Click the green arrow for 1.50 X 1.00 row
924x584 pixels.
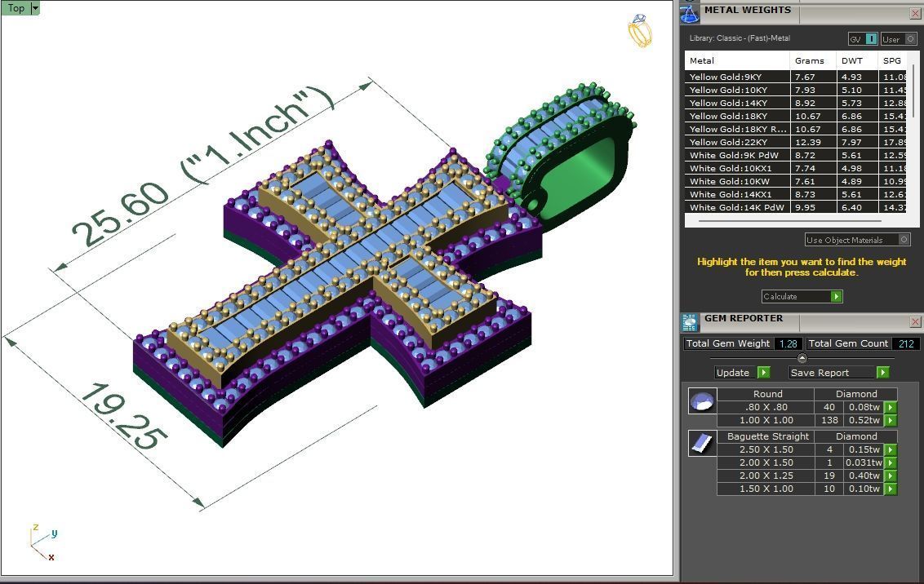coord(891,489)
